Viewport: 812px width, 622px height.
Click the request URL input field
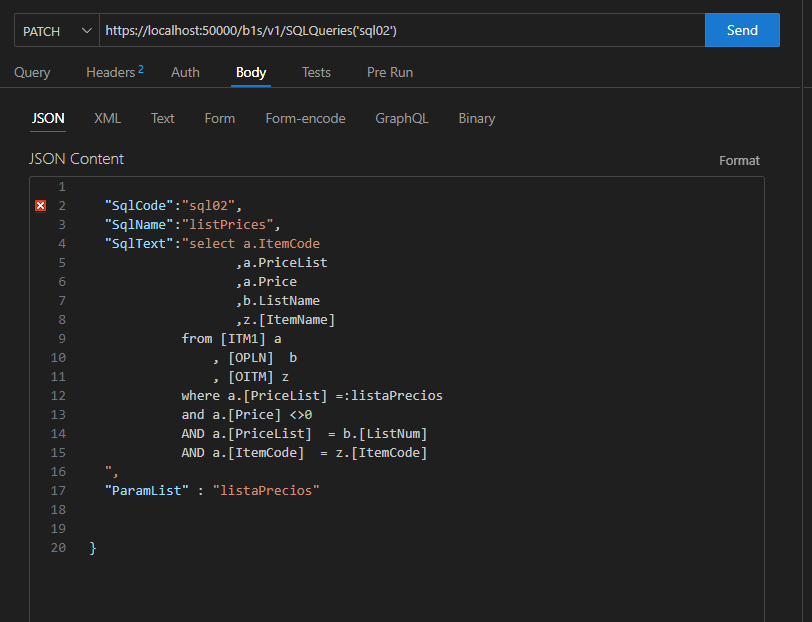400,31
